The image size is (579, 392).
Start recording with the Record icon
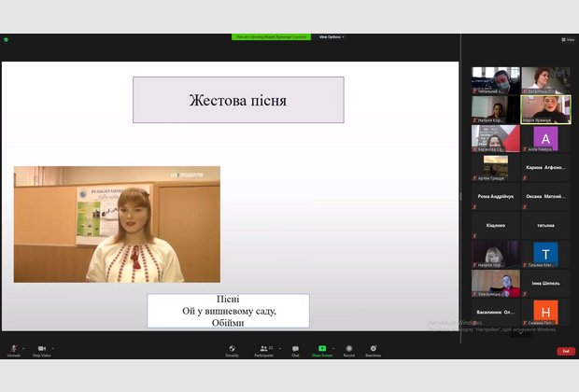click(348, 348)
